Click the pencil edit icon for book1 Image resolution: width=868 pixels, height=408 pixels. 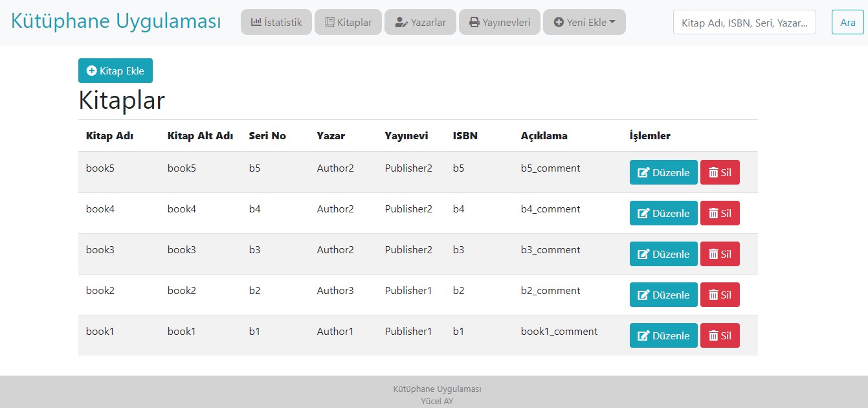coord(643,335)
